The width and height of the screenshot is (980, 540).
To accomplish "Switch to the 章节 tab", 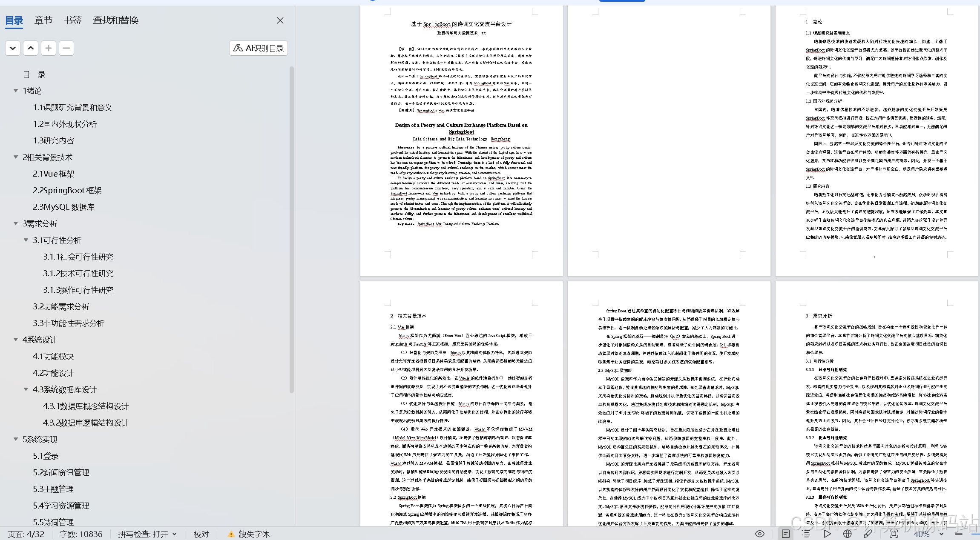I will (x=43, y=20).
